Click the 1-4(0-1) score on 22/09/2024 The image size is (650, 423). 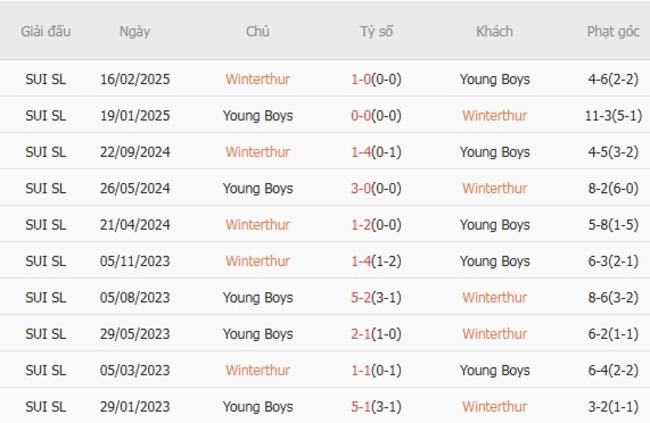click(376, 152)
